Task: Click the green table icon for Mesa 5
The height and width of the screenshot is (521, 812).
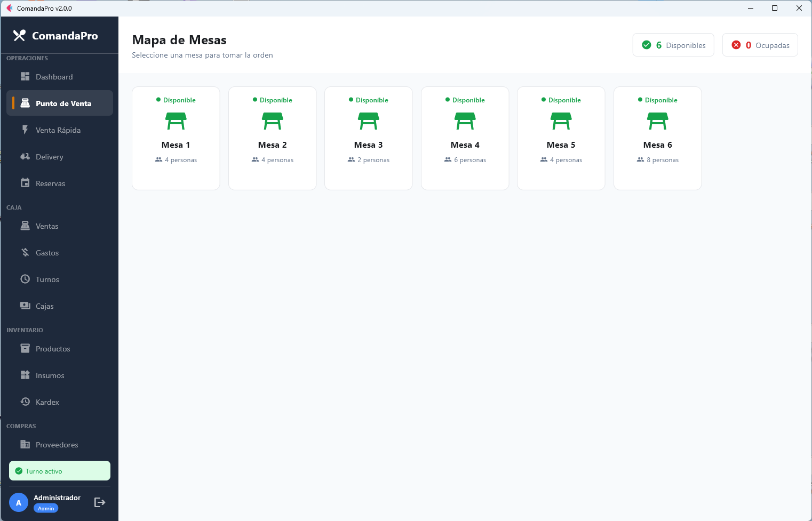Action: tap(561, 121)
